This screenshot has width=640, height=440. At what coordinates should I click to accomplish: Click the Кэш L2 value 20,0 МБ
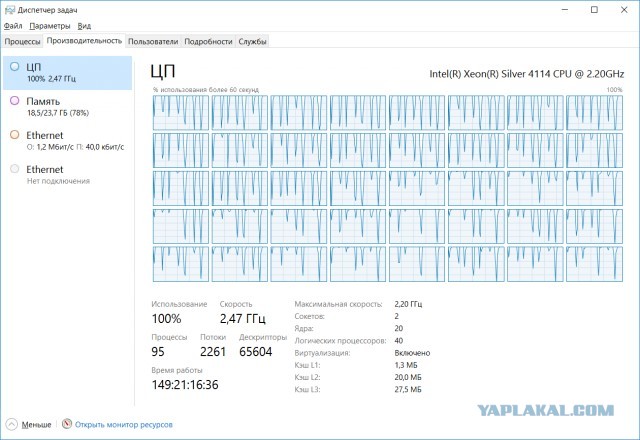tap(408, 378)
